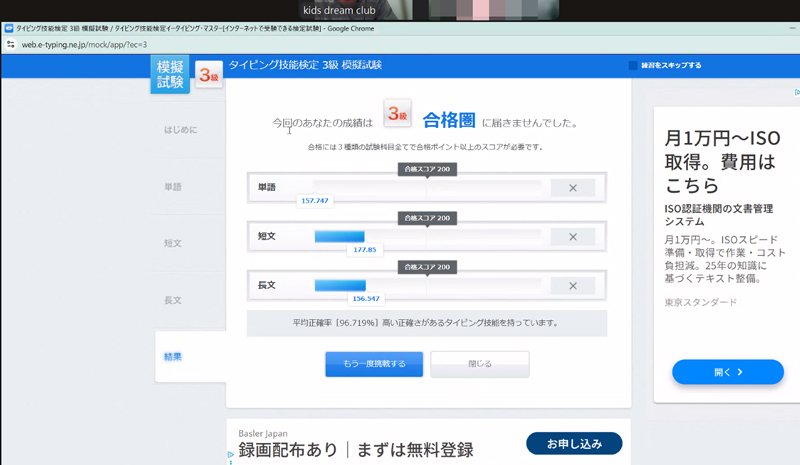Viewport: 800px width, 465px height.
Task: Open the 長文 sidebar tab
Action: 173,300
